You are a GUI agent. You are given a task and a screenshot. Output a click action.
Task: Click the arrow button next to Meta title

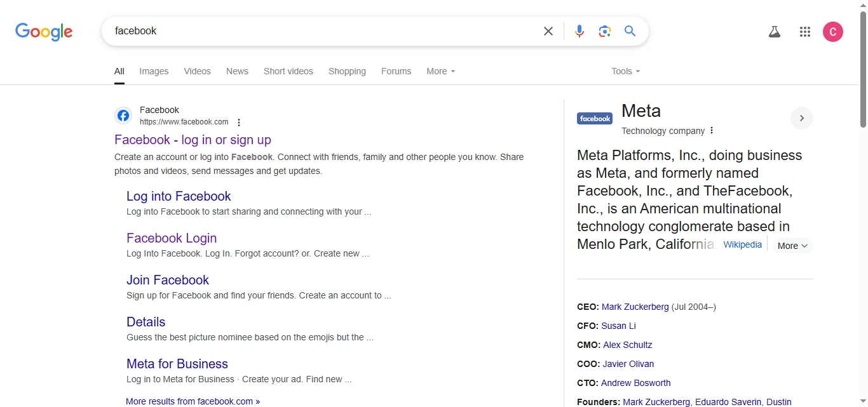tap(802, 118)
